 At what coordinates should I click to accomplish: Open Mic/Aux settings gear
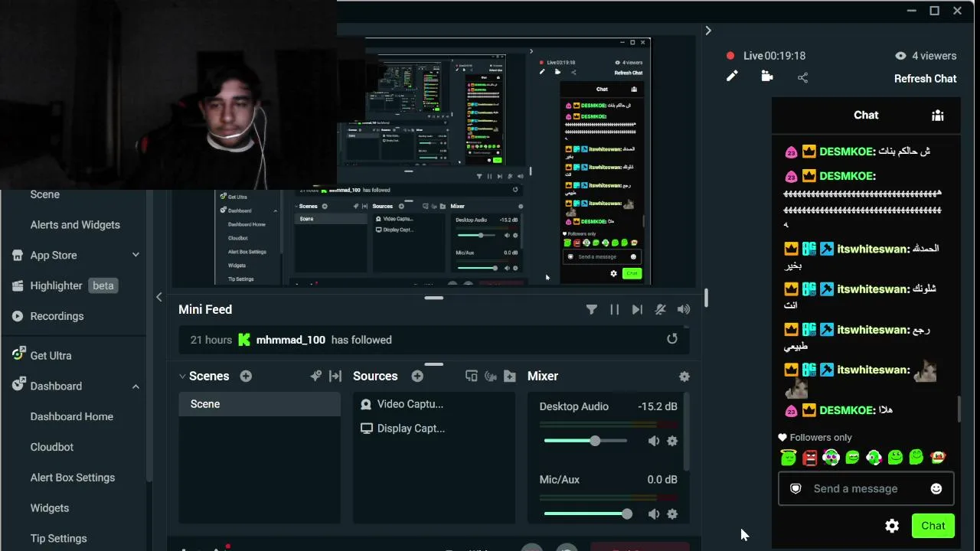coord(672,514)
